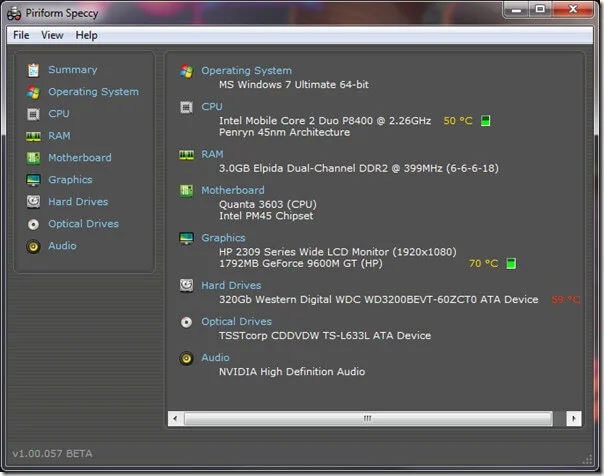Open the Operating System heading link in main panel

[246, 71]
